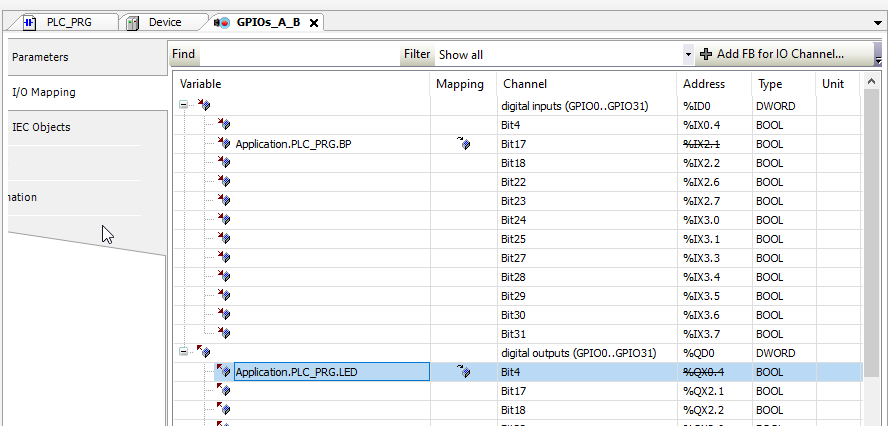The width and height of the screenshot is (888, 426).
Task: Click output icon beside Application.PLC_PRG.LED
Action: pos(224,371)
